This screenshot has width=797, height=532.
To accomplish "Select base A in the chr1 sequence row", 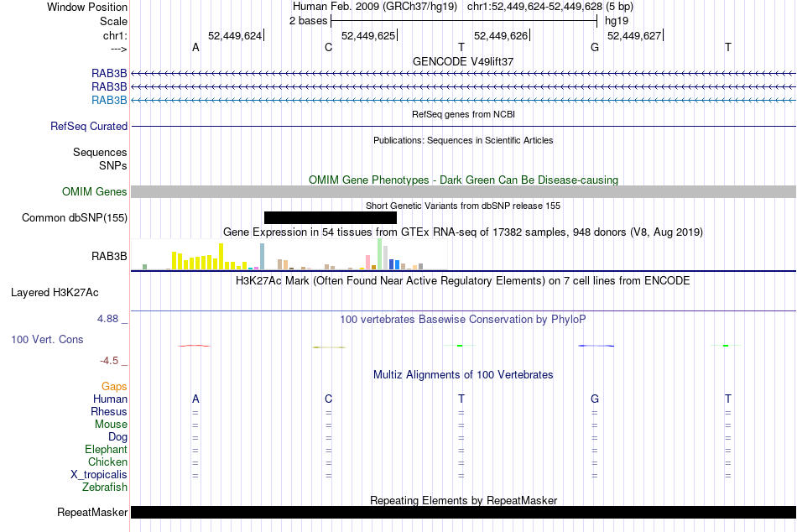I will click(x=195, y=47).
